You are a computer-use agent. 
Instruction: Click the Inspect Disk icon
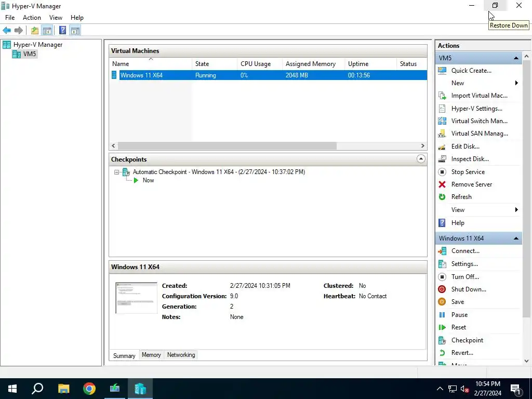[x=442, y=159]
